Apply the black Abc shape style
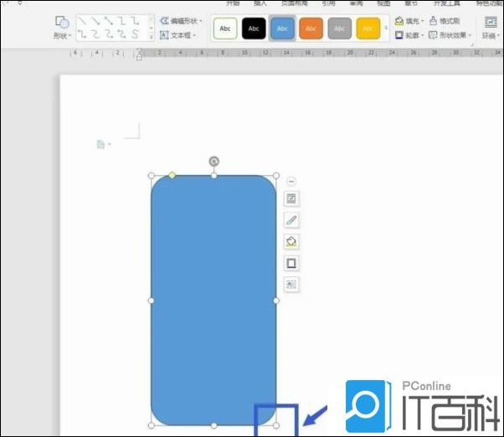This screenshot has height=437, width=504. 254,28
